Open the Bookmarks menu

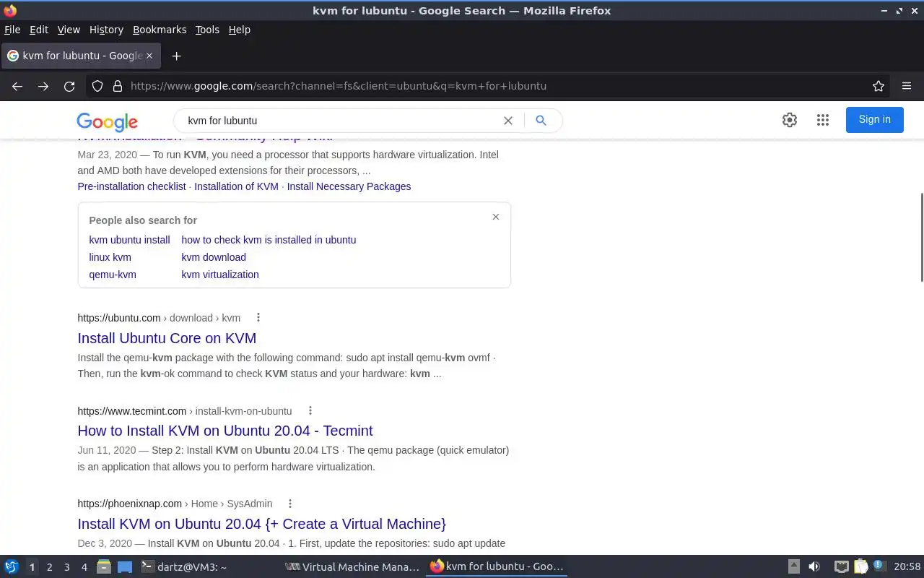(160, 30)
